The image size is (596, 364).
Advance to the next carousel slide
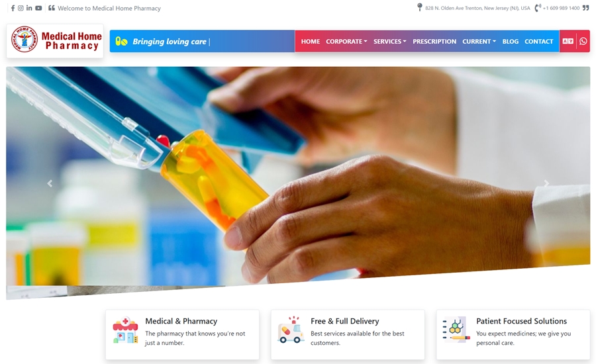click(546, 183)
